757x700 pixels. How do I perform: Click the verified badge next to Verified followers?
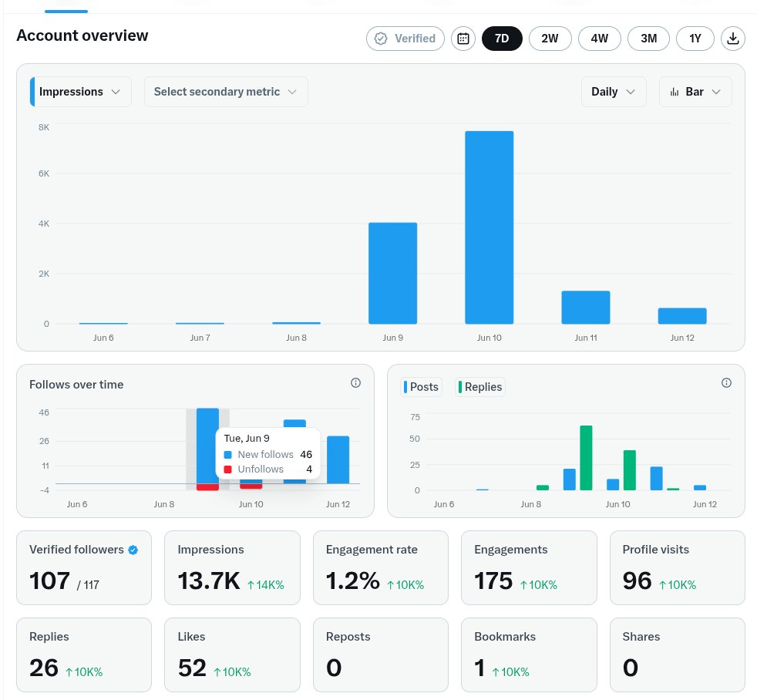133,550
